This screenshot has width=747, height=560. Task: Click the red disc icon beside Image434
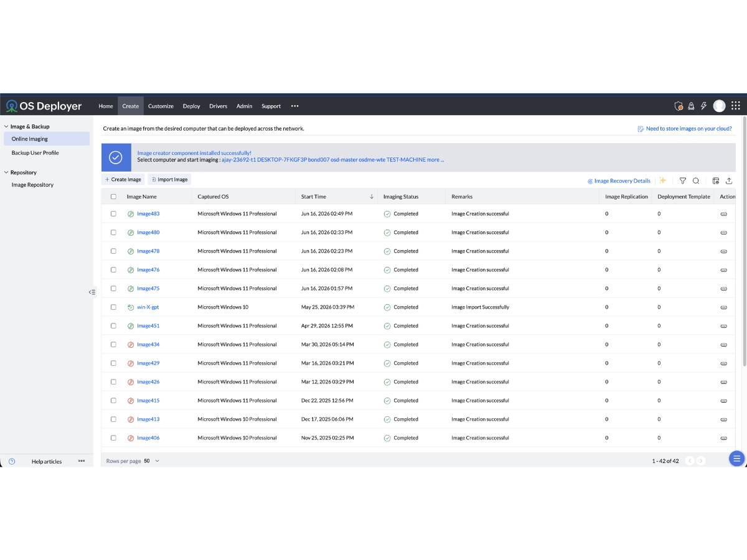tap(131, 344)
